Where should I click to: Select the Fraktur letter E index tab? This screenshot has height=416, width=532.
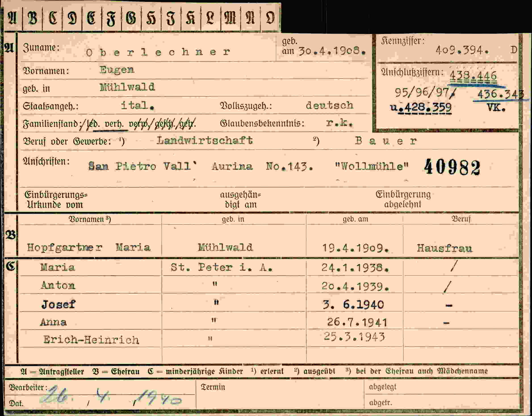pos(92,18)
